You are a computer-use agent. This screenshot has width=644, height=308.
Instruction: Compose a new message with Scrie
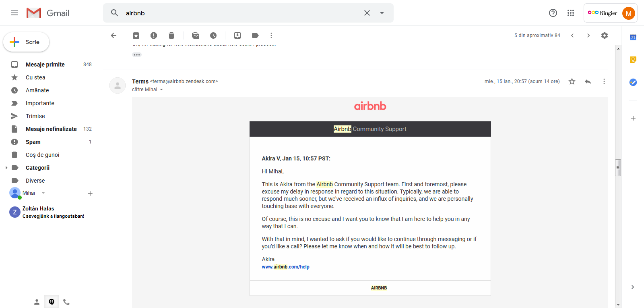26,42
